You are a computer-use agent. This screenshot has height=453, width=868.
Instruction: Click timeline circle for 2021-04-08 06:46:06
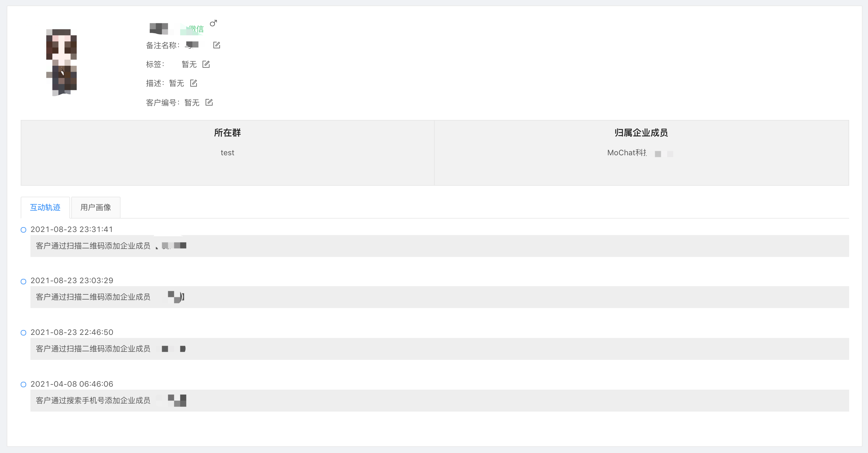(23, 384)
